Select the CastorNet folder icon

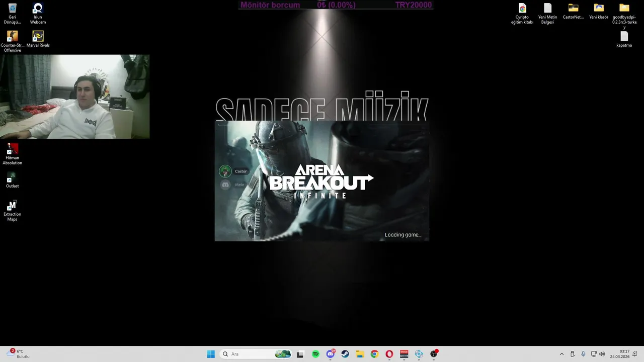(x=573, y=12)
